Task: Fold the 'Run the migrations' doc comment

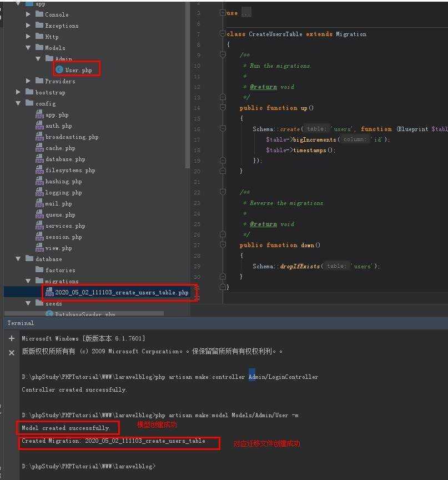Action: pyautogui.click(x=223, y=54)
